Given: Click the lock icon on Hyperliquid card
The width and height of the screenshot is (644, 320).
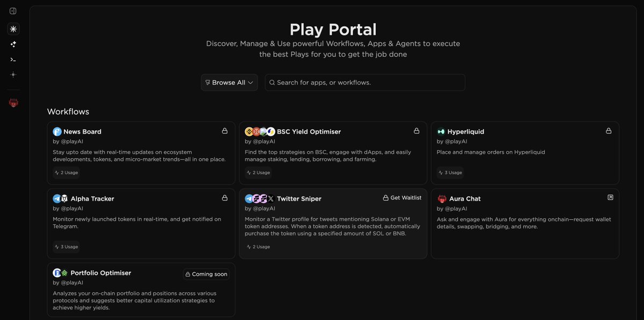Looking at the screenshot, I should pos(609,131).
